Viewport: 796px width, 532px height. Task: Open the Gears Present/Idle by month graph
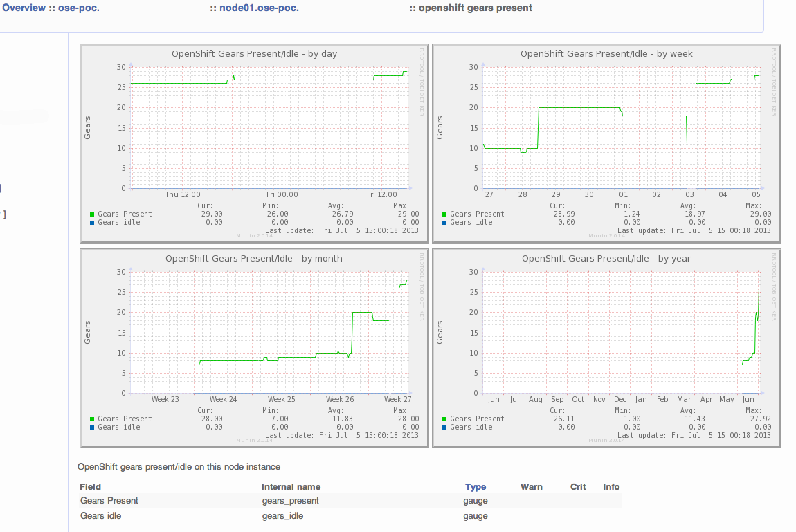click(x=254, y=349)
